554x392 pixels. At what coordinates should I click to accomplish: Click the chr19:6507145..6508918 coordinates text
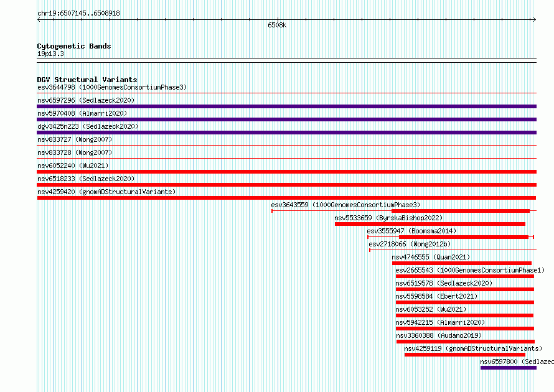coord(78,13)
